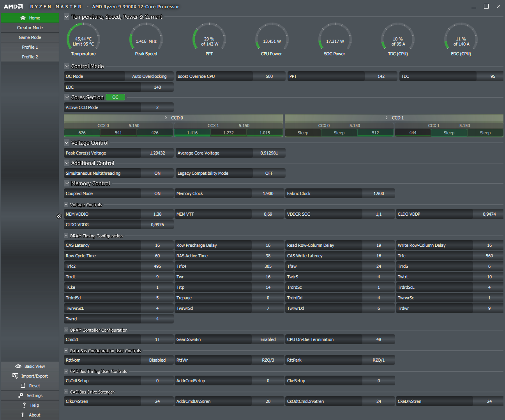The width and height of the screenshot is (505, 420).
Task: Collapse Temperature, Speed, Power & Current section
Action: pos(67,17)
